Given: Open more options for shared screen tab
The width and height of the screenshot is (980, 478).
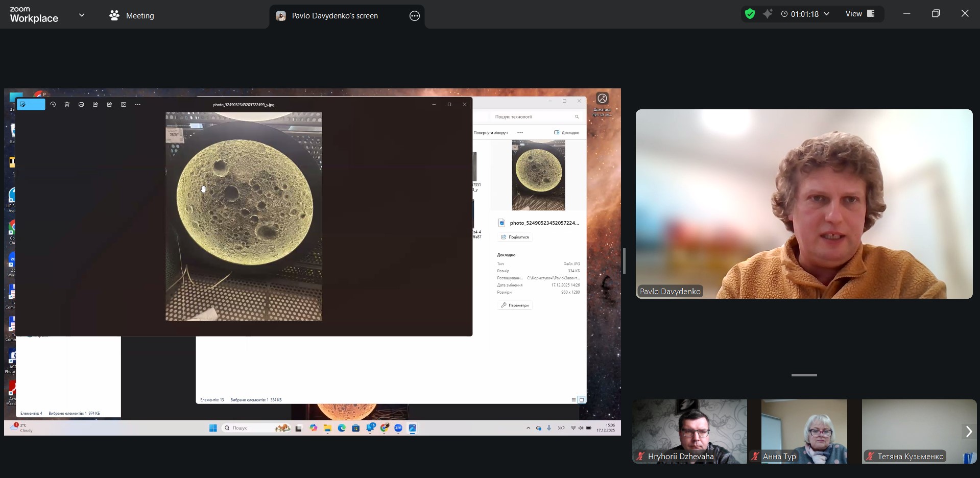Looking at the screenshot, I should 414,16.
